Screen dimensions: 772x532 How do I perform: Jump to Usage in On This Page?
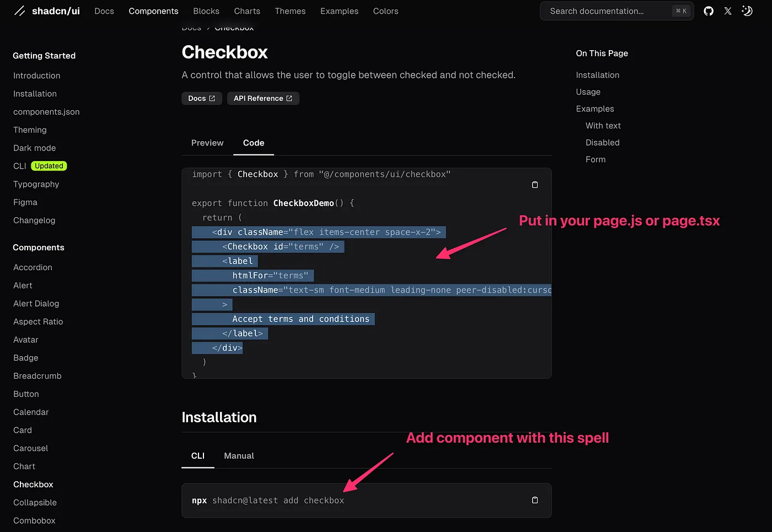(588, 92)
